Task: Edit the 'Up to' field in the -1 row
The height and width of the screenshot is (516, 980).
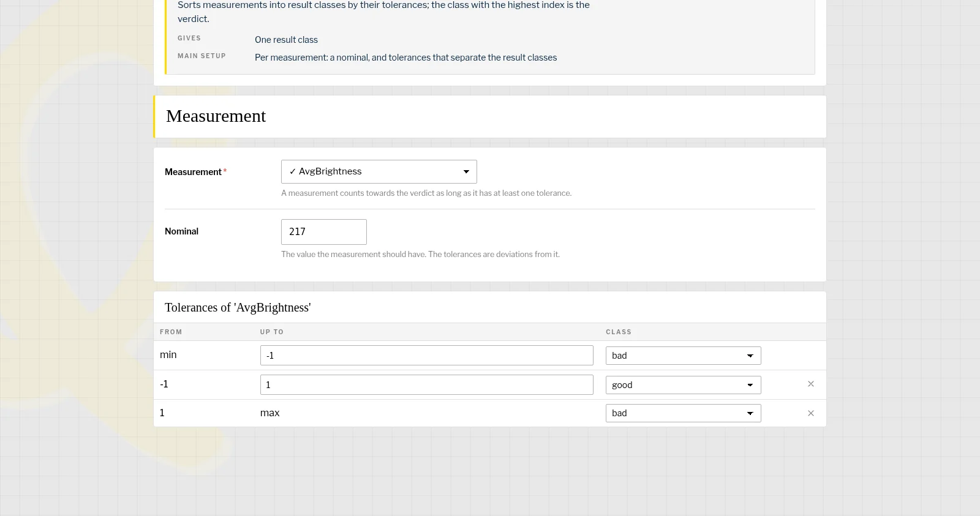Action: coord(426,385)
